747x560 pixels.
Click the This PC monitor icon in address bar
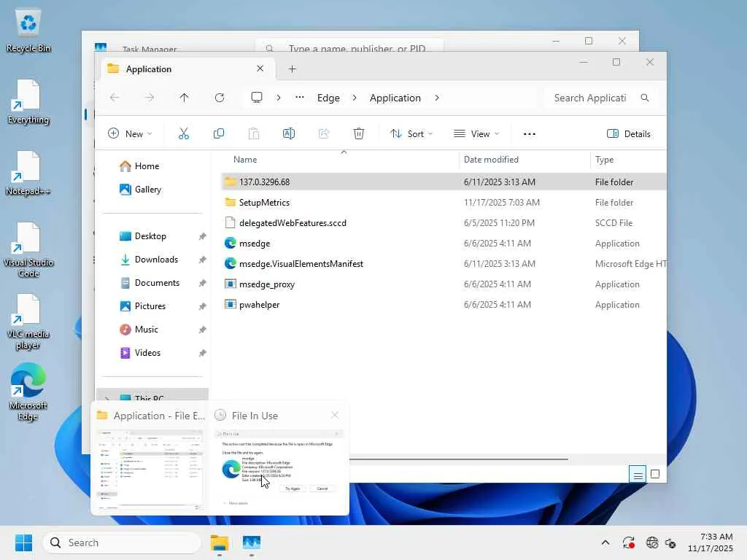click(257, 98)
